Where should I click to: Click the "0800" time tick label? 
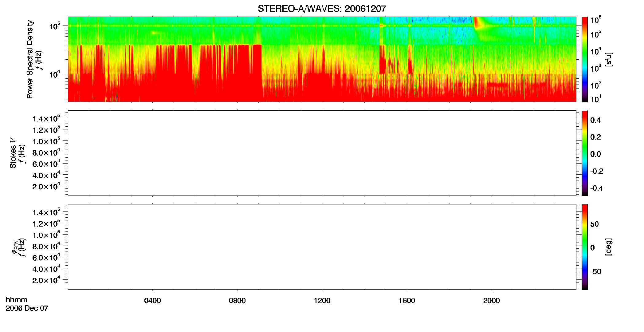237,301
